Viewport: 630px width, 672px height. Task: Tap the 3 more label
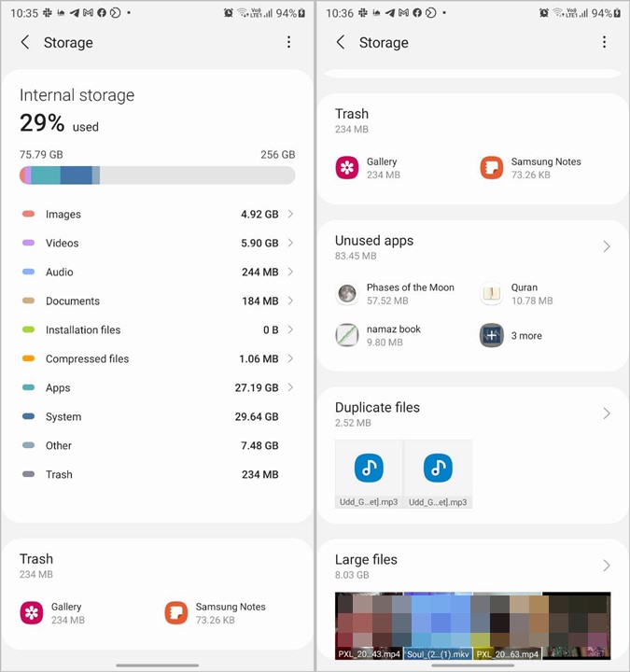[526, 336]
